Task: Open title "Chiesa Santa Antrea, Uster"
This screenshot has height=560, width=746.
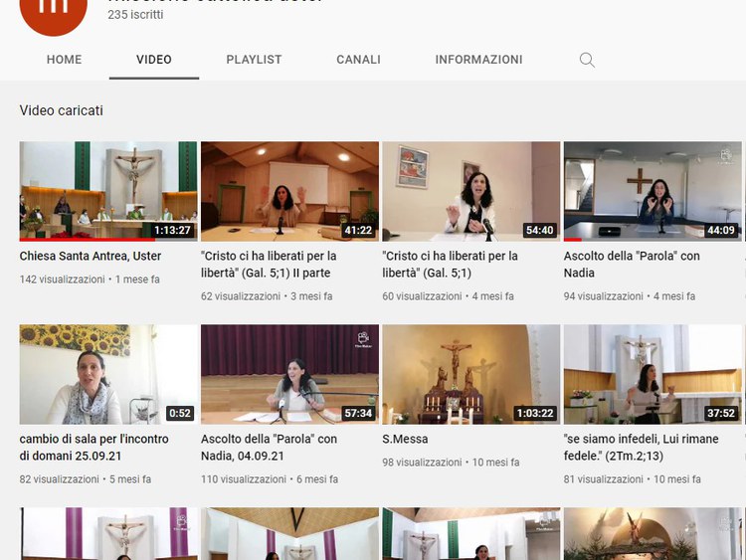Action: click(91, 256)
